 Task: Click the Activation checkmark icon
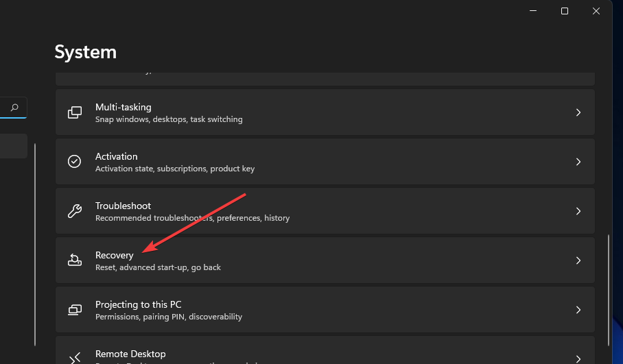75,162
